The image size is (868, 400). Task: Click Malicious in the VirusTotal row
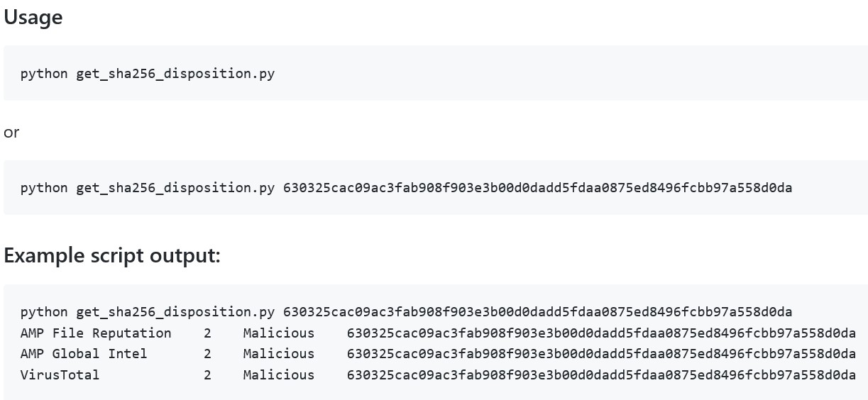pos(278,374)
